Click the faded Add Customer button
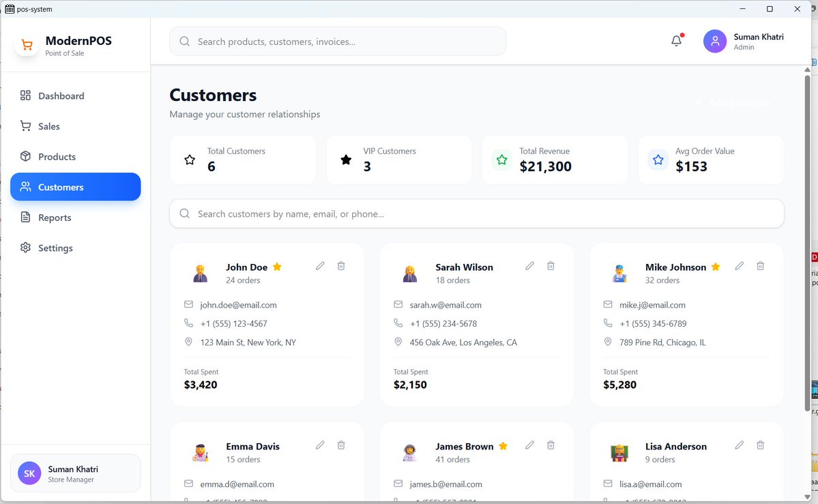 [733, 102]
